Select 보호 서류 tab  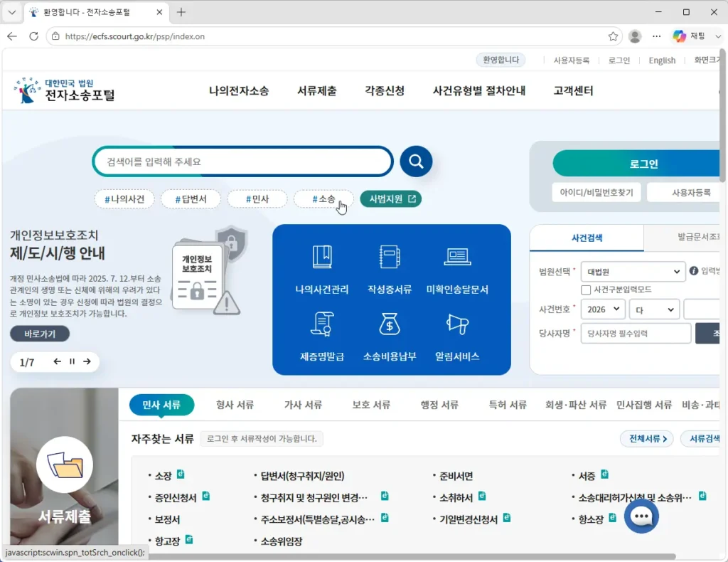371,405
